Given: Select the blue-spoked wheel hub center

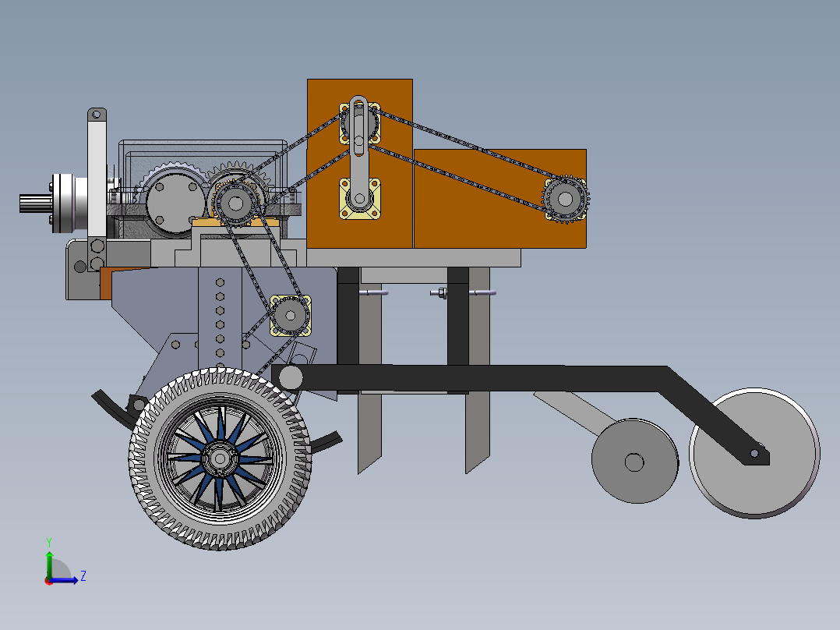Looking at the screenshot, I should coord(220,458).
